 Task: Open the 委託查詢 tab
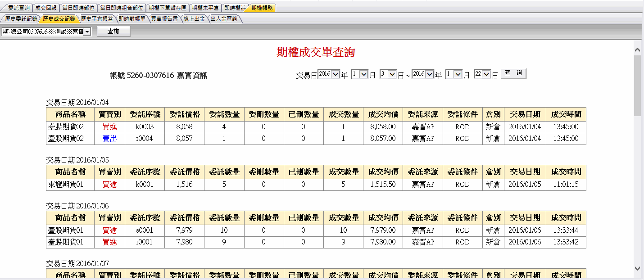18,8
